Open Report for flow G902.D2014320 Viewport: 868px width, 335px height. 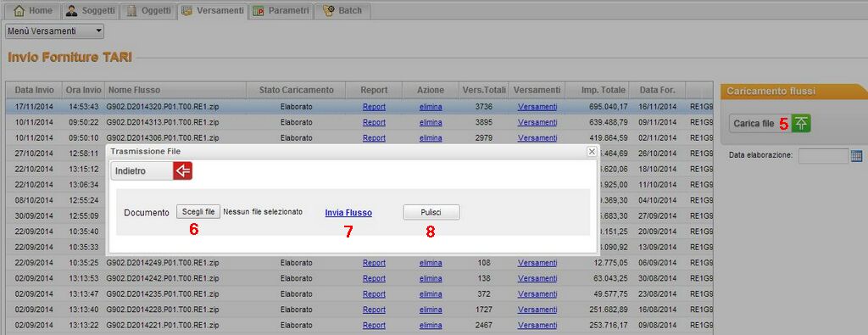(x=374, y=107)
